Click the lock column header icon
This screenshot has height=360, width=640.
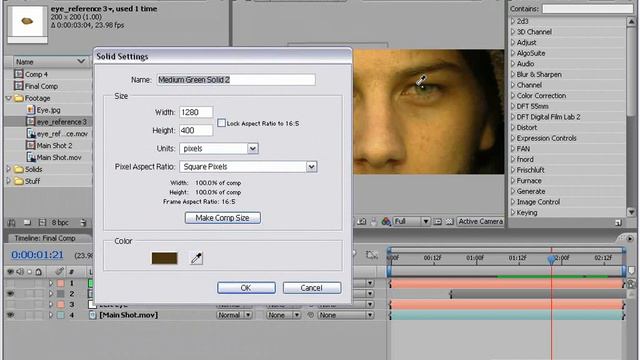point(38,271)
